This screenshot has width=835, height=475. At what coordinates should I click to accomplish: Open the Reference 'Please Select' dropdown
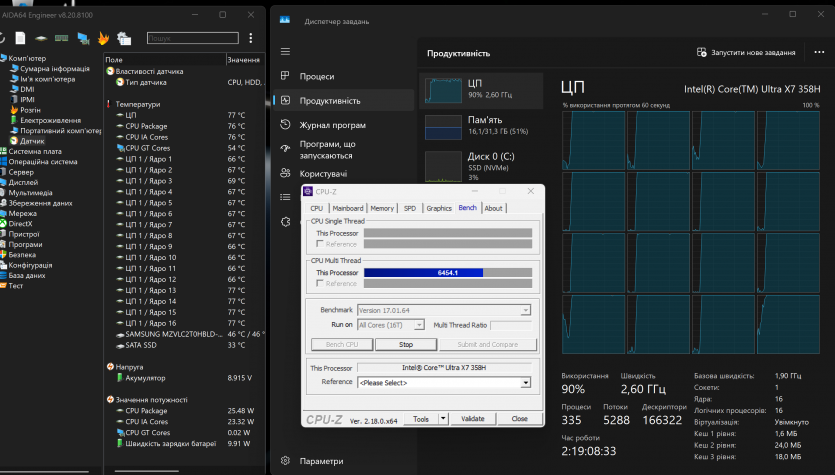[444, 382]
